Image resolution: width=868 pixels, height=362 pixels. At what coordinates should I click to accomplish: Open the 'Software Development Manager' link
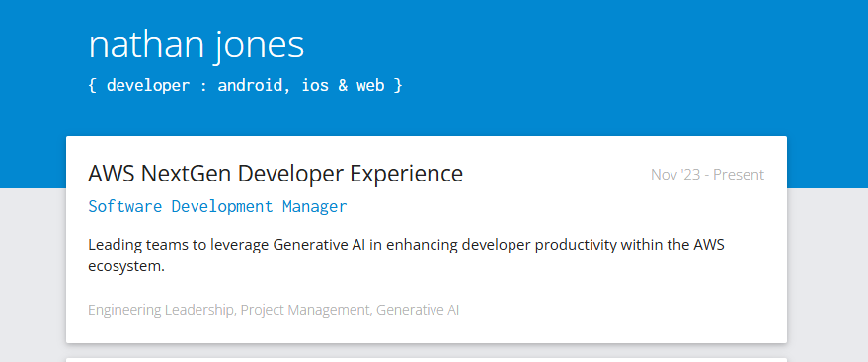tap(217, 206)
